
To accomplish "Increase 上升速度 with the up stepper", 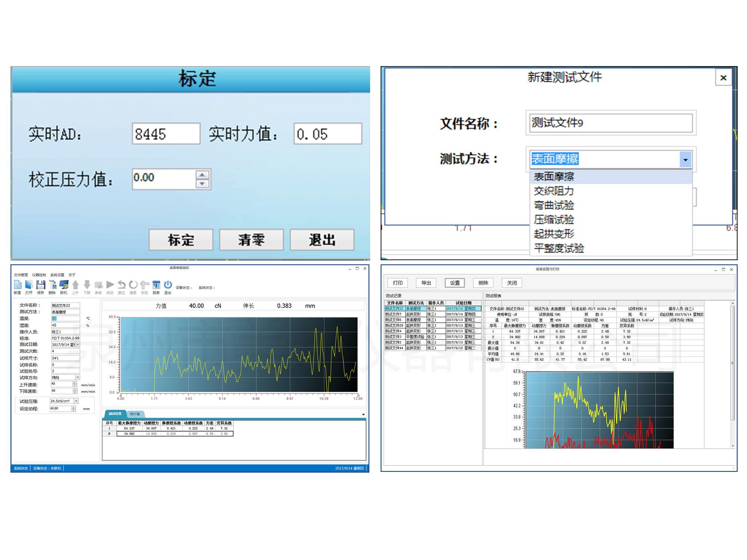I will point(75,383).
